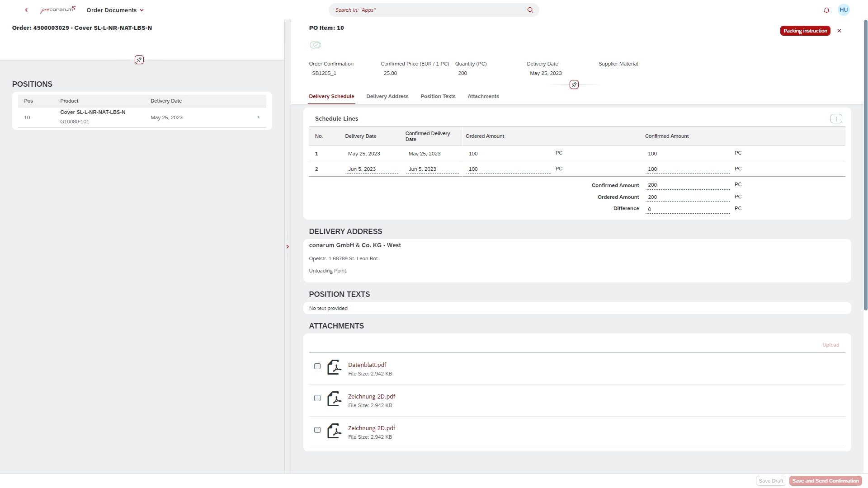This screenshot has width=868, height=488.
Task: Open the Attachments tab
Action: click(483, 96)
